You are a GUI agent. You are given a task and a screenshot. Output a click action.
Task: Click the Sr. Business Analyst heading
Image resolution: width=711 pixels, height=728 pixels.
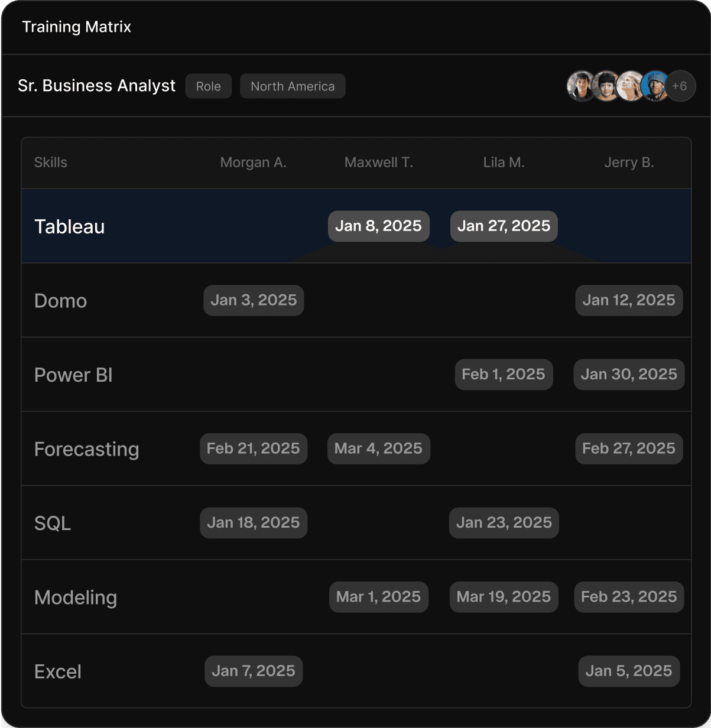96,86
